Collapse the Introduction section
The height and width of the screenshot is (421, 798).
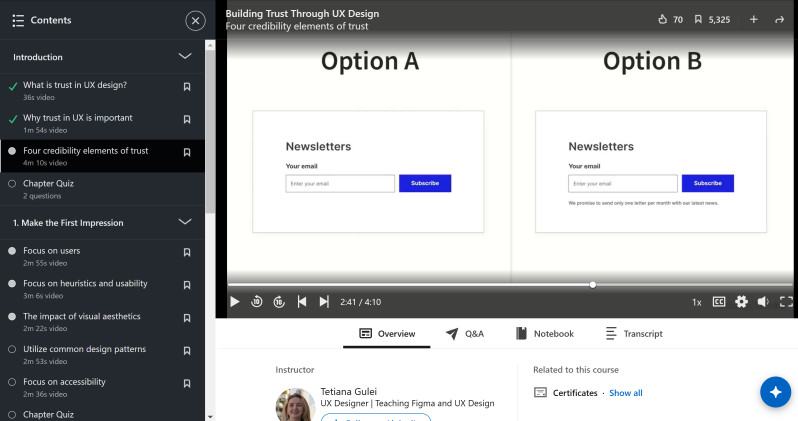(x=184, y=57)
